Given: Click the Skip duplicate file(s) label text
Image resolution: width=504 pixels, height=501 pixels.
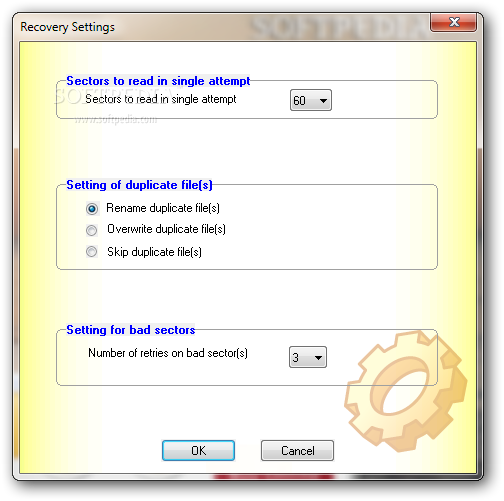Looking at the screenshot, I should point(154,252).
